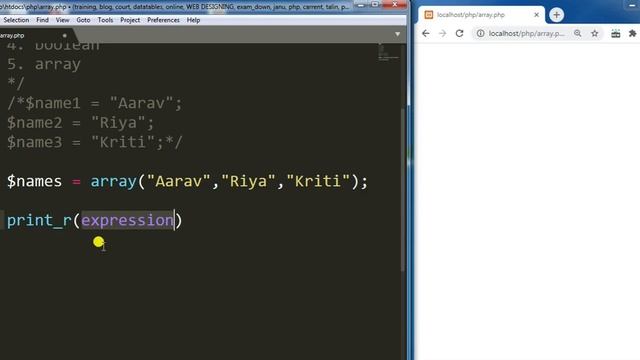Open the browser extensions puzzle icon
Image resolution: width=640 pixels, height=360 pixels.
tap(632, 33)
